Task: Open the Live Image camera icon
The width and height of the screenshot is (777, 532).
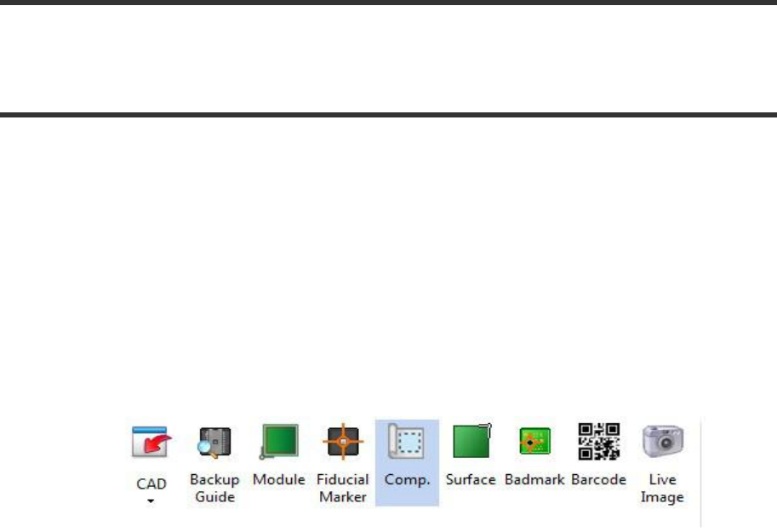Action: coord(662,441)
